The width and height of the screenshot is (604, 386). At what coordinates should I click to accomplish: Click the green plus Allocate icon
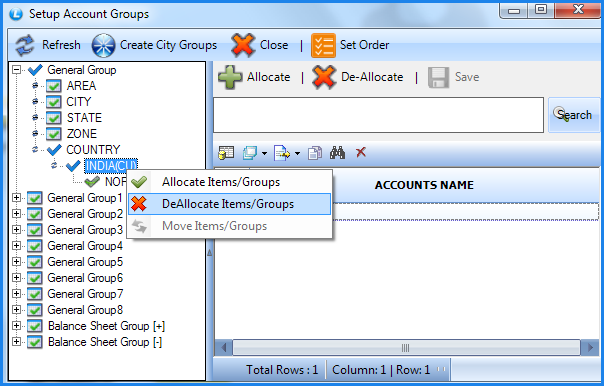point(230,77)
